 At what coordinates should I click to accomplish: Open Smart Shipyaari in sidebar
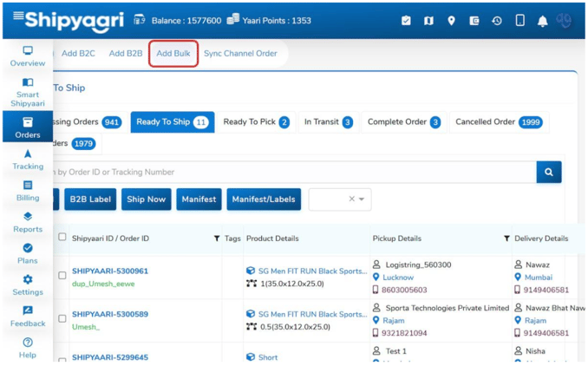(x=28, y=93)
